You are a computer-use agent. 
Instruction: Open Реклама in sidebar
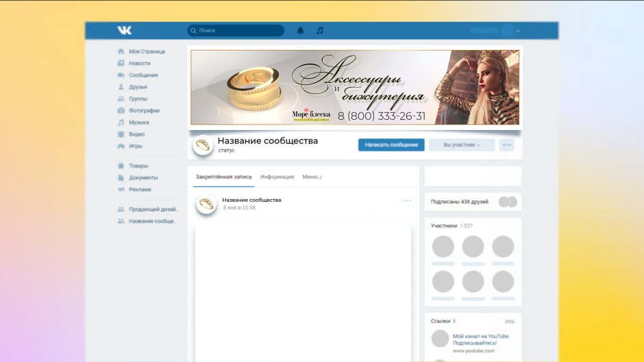pyautogui.click(x=140, y=189)
